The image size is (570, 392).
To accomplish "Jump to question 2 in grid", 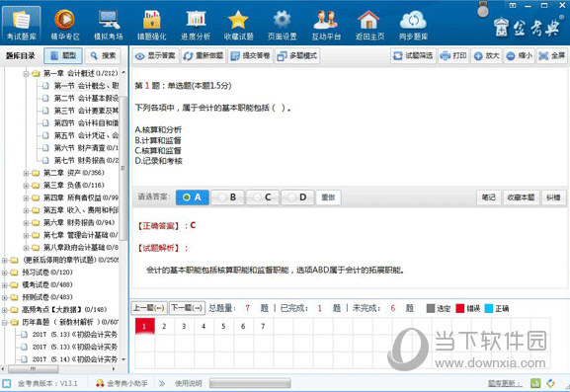I will click(x=164, y=326).
